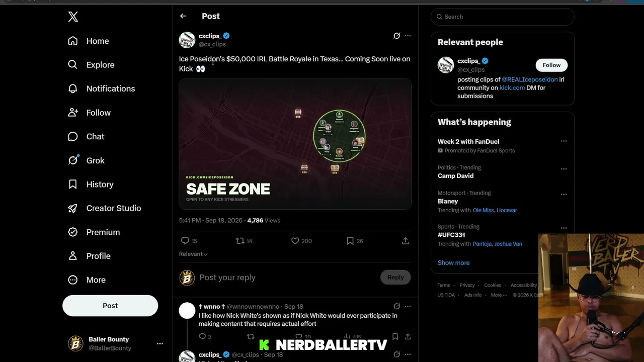644x362 pixels.
Task: Click the Grok icon beside post menu
Action: (396, 36)
